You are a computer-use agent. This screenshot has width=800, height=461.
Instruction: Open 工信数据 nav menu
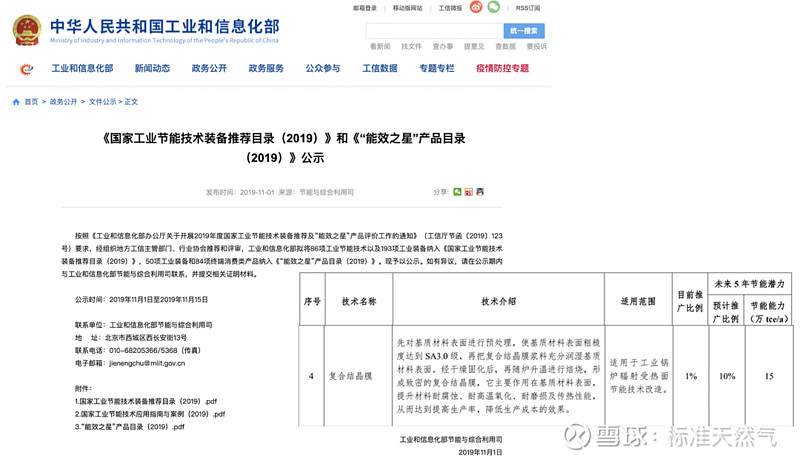pyautogui.click(x=380, y=68)
